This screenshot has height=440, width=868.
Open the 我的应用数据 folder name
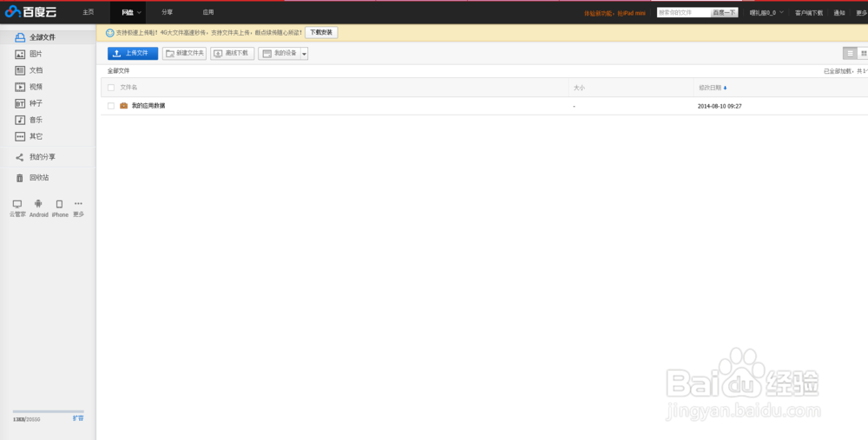coord(148,106)
